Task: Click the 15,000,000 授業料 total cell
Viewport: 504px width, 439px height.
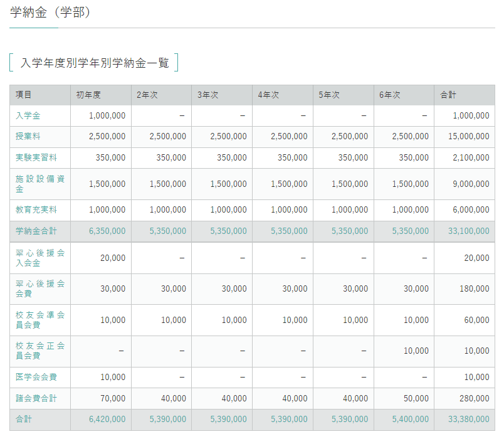Action: [469, 137]
